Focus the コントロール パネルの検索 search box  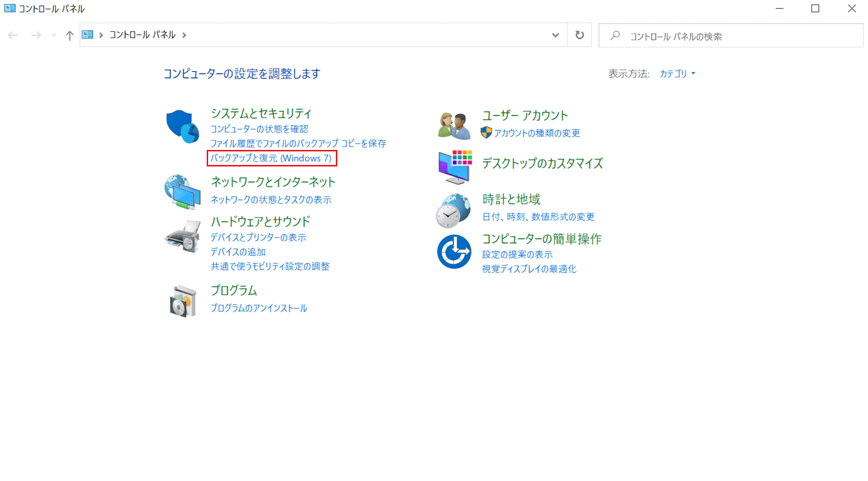point(731,35)
